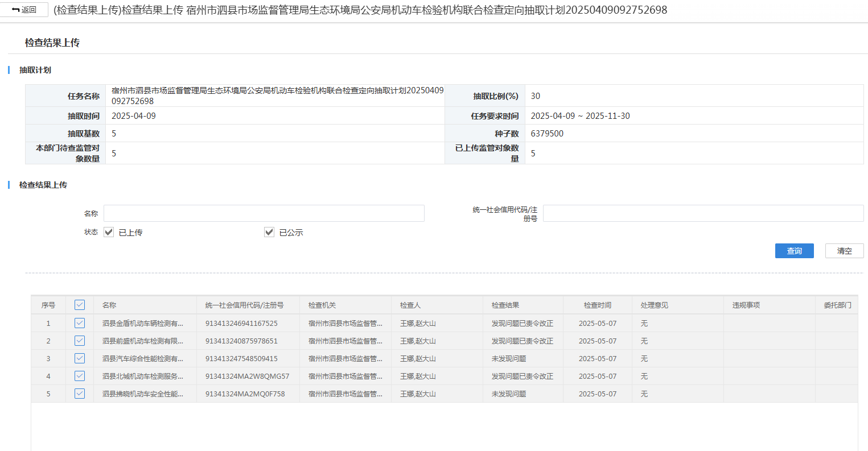Click credit code 913413247548509415
868x451 pixels.
241,358
